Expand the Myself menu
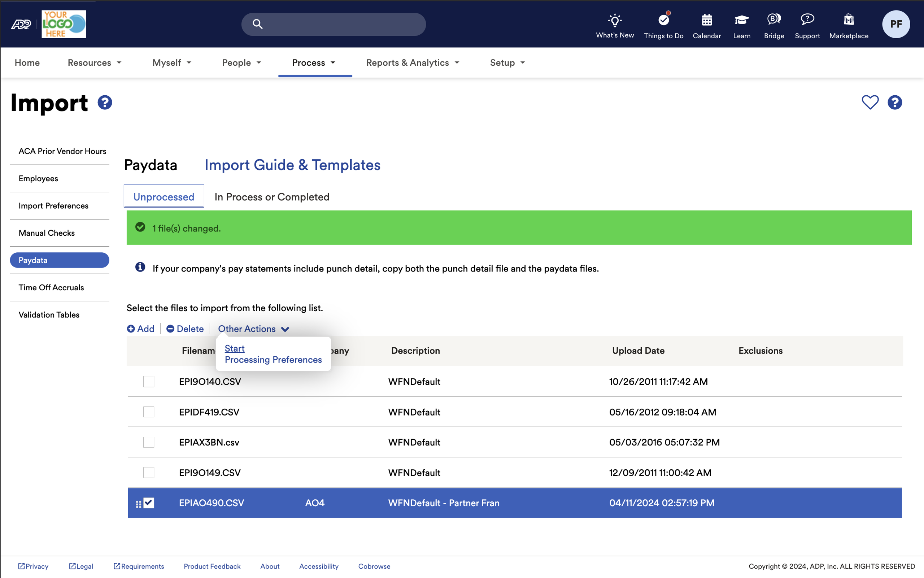 [171, 63]
